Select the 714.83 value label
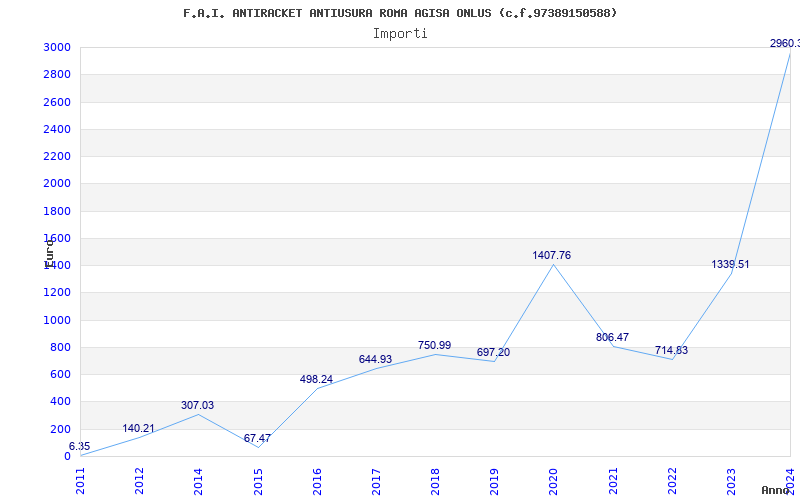The height and width of the screenshot is (500, 800). pyautogui.click(x=671, y=350)
